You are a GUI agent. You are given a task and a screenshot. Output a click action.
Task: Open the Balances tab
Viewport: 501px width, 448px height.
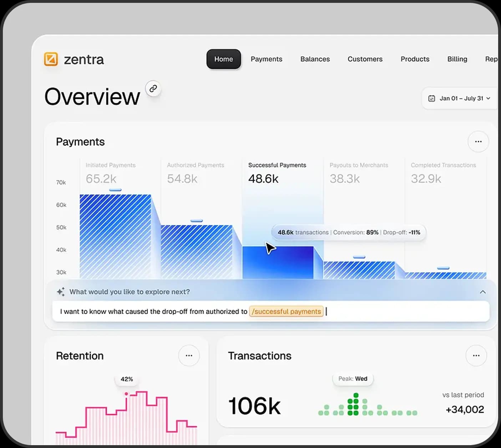point(315,59)
